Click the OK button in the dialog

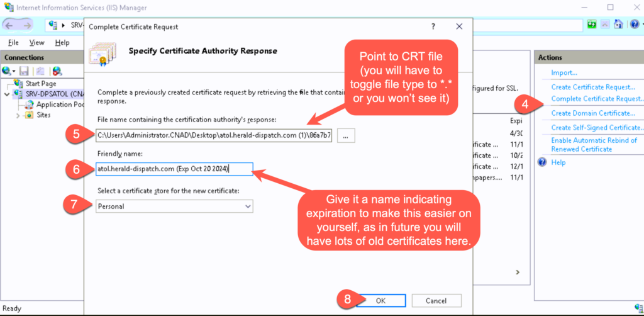[x=380, y=301]
